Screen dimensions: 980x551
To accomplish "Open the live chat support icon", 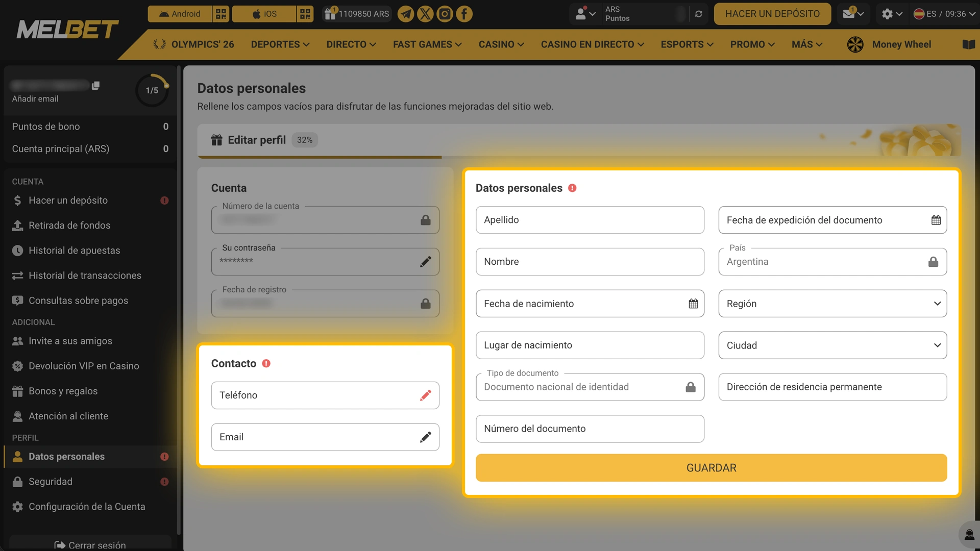I will click(x=969, y=535).
